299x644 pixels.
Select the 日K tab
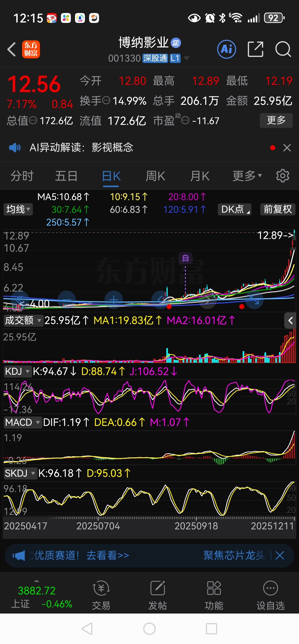(x=111, y=176)
